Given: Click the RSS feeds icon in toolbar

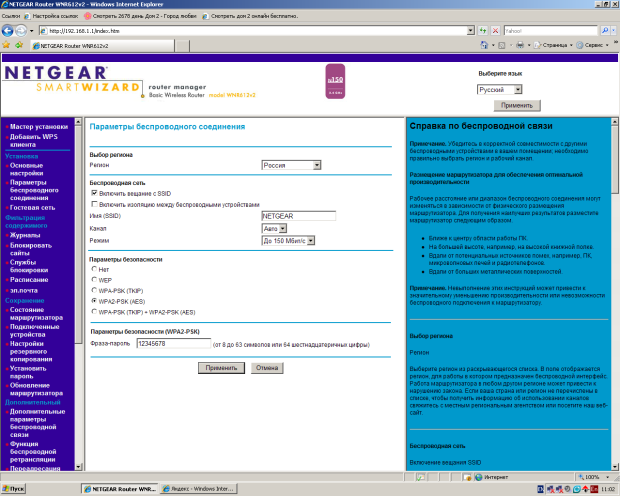Looking at the screenshot, I should [x=502, y=45].
